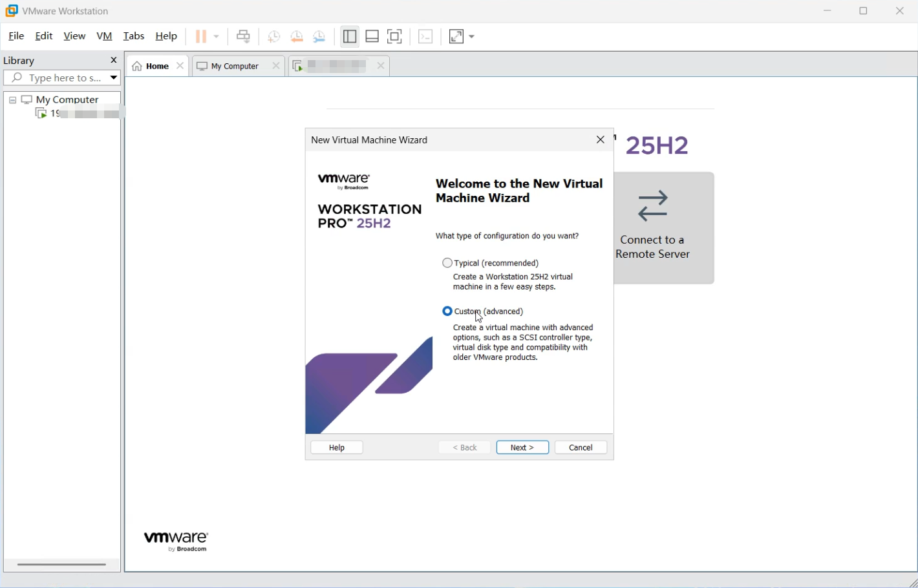Click the Send Ctrl+Alt+Del toolbar icon

244,37
